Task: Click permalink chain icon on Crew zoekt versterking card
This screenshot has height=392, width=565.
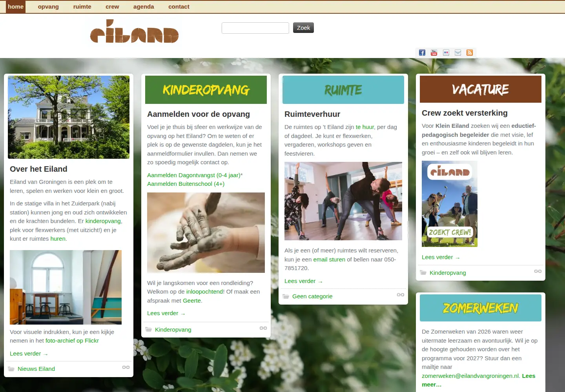Action: (x=538, y=271)
